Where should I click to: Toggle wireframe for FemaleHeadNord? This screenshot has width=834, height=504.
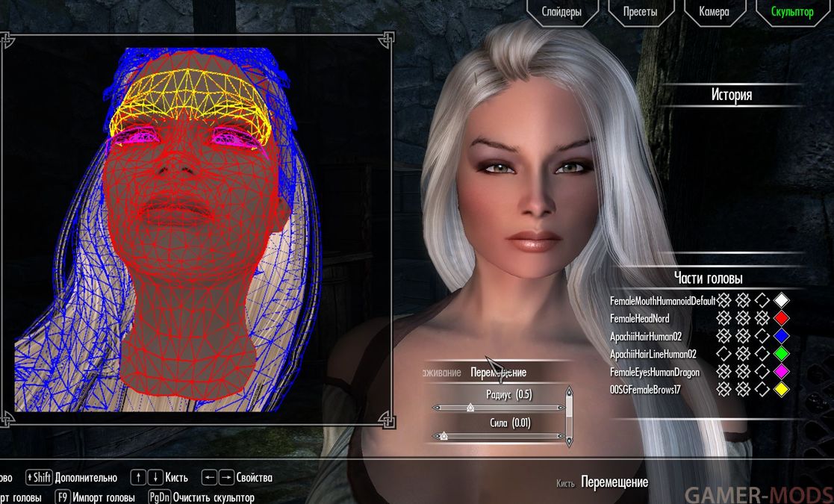click(x=742, y=318)
